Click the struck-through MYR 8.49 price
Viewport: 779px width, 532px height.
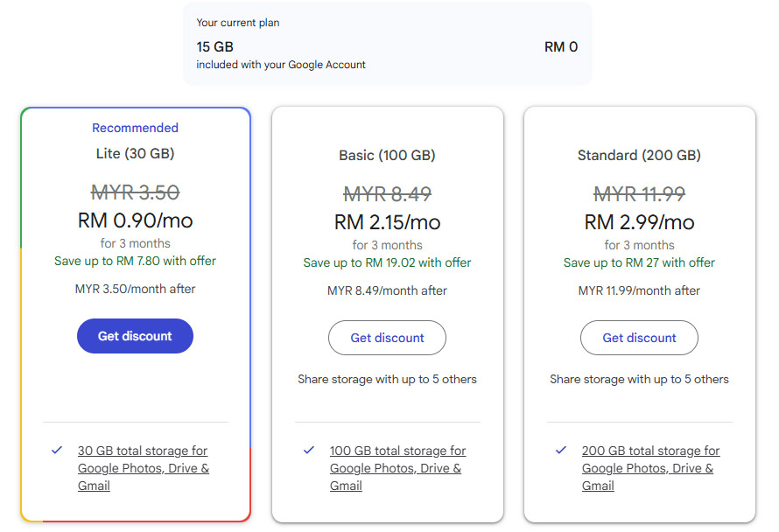tap(387, 192)
